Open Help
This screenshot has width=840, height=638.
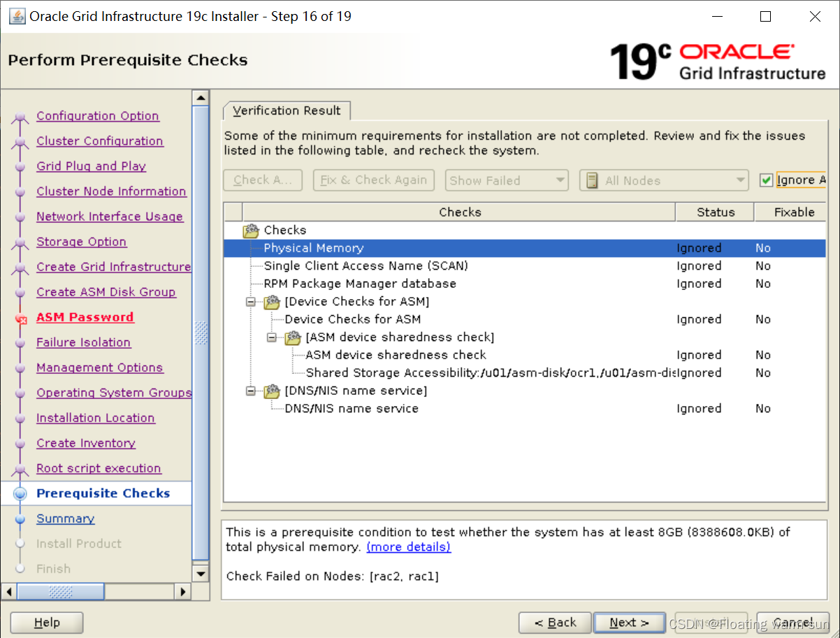pos(46,622)
